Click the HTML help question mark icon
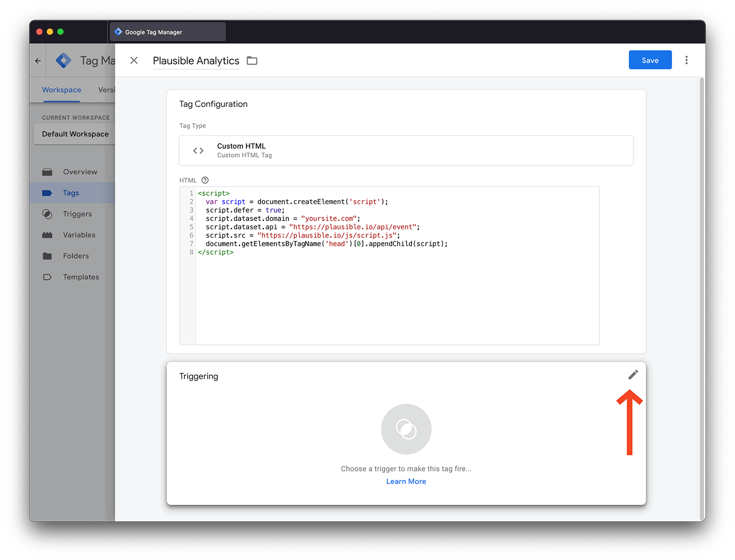The width and height of the screenshot is (735, 560). [x=205, y=180]
